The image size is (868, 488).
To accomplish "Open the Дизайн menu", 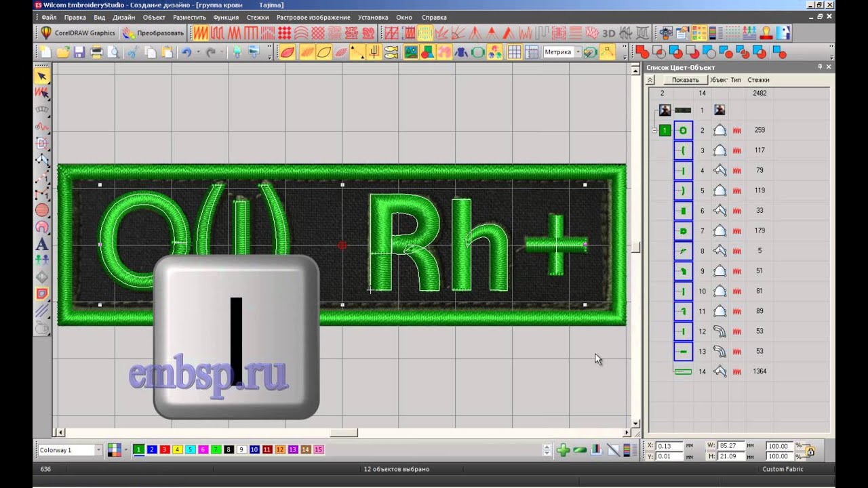I will coord(124,18).
